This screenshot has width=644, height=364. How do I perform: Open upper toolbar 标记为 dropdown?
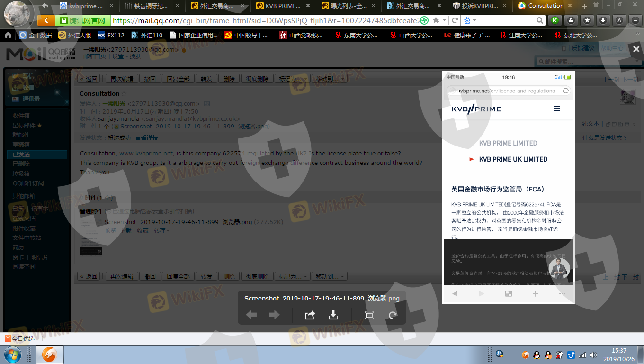294,79
